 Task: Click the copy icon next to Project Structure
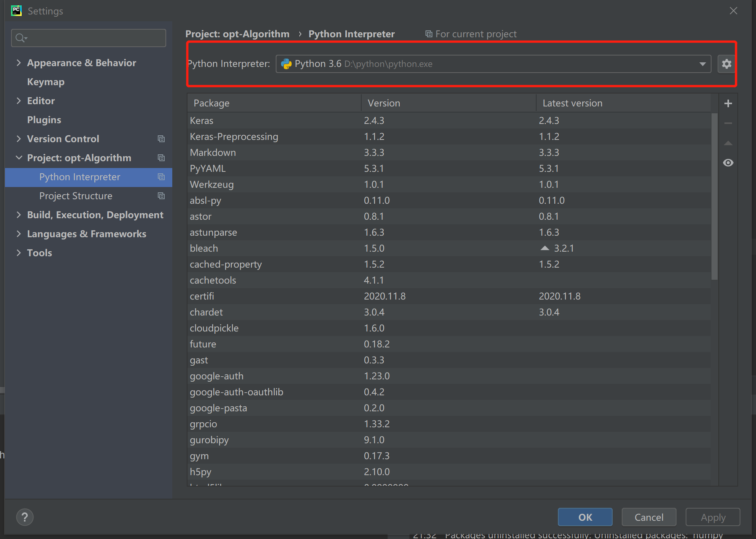click(x=161, y=196)
